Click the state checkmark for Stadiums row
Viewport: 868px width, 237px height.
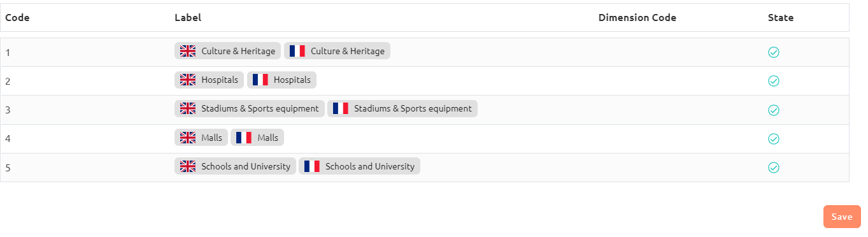774,110
